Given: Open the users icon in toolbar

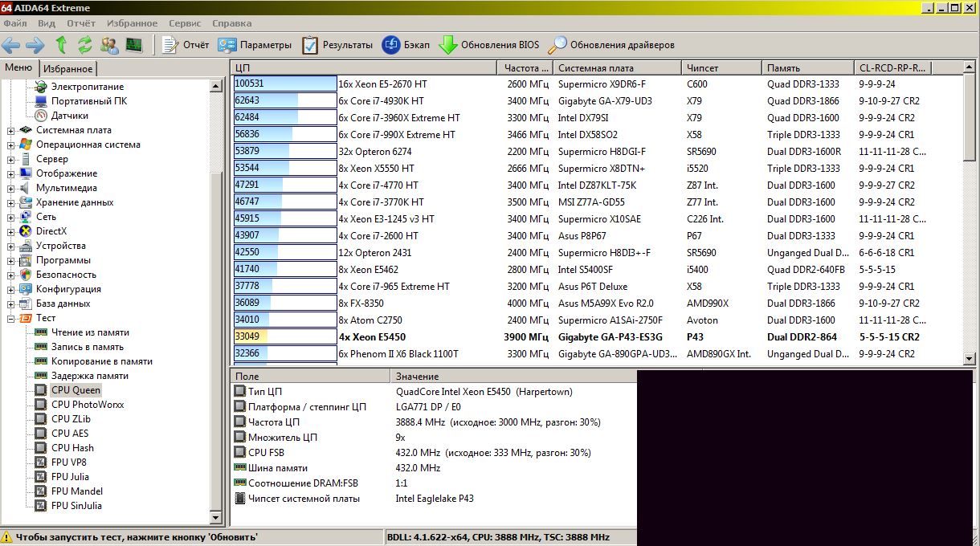Looking at the screenshot, I should click(109, 45).
